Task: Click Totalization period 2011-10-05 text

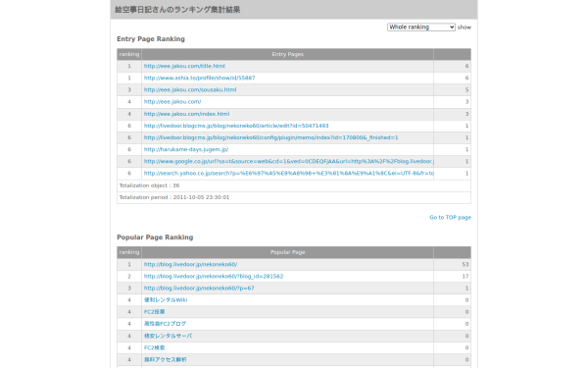Action: (174, 197)
